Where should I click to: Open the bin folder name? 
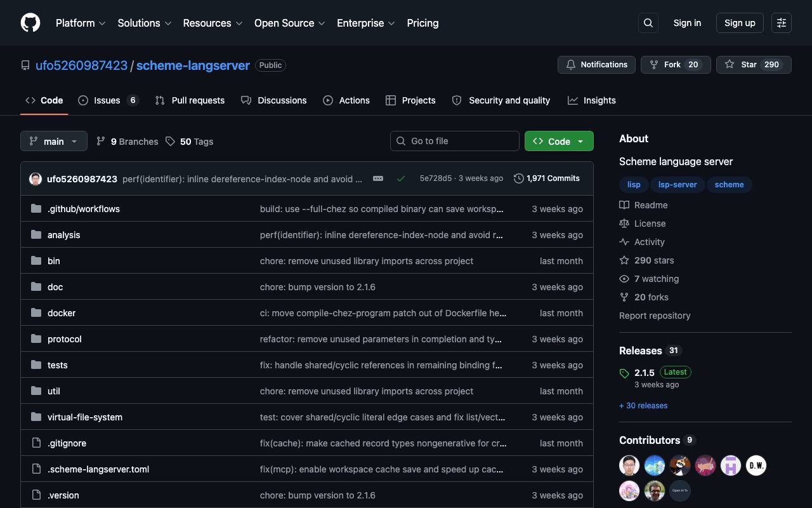[54, 261]
